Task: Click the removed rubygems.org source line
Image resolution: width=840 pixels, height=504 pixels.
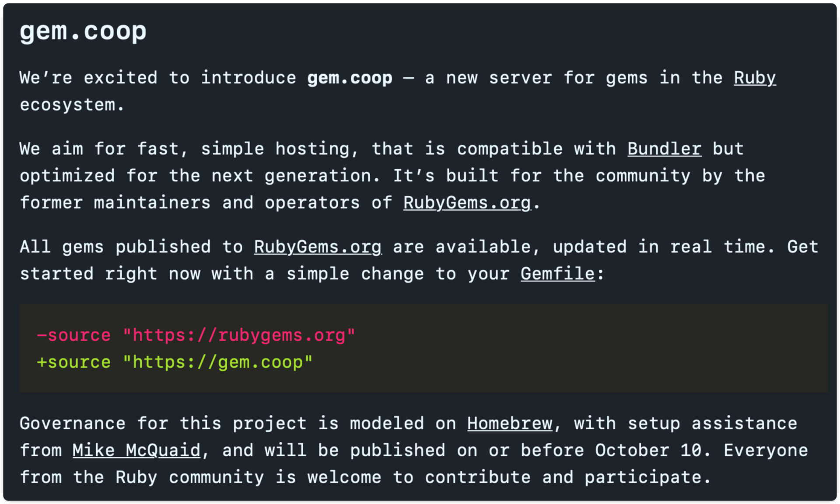Action: click(x=196, y=336)
